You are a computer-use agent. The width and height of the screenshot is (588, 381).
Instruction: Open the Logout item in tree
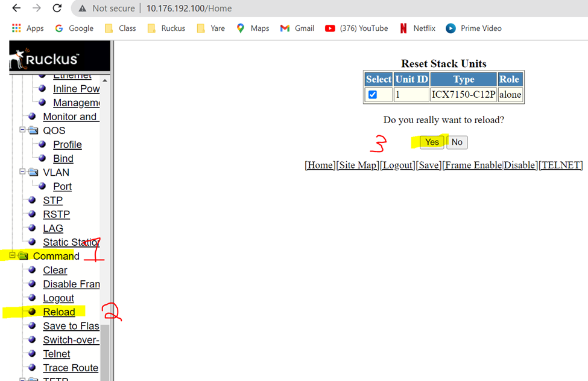(x=58, y=298)
